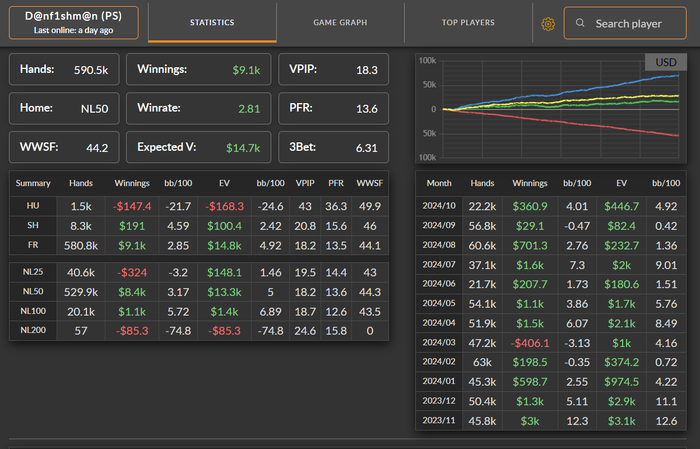Click the $360.9 winnings for 2024/10
The height and width of the screenshot is (449, 700).
click(530, 206)
